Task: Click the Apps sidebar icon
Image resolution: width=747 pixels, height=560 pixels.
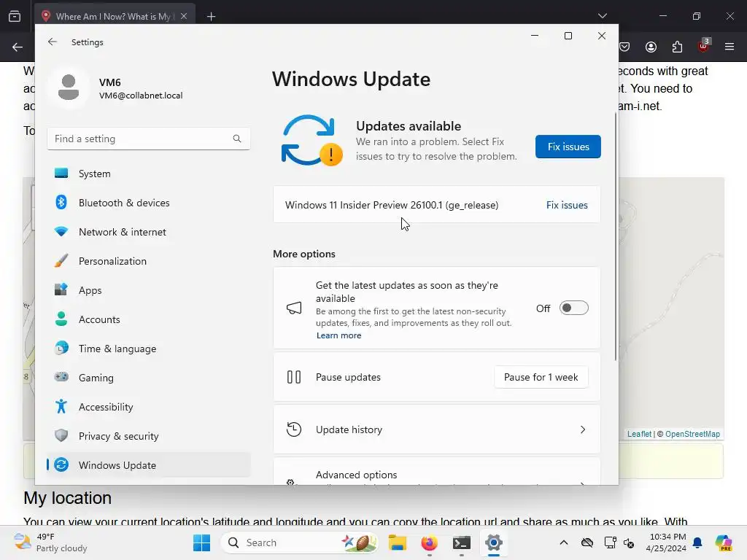Action: [x=61, y=290]
